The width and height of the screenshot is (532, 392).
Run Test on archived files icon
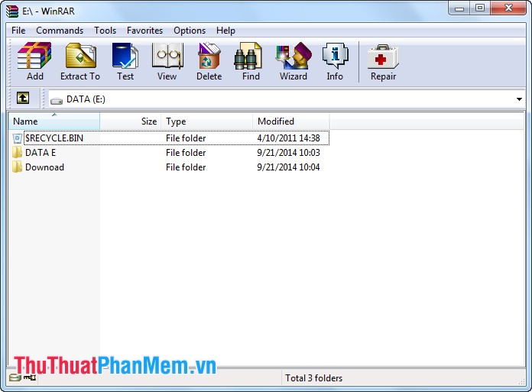click(125, 61)
